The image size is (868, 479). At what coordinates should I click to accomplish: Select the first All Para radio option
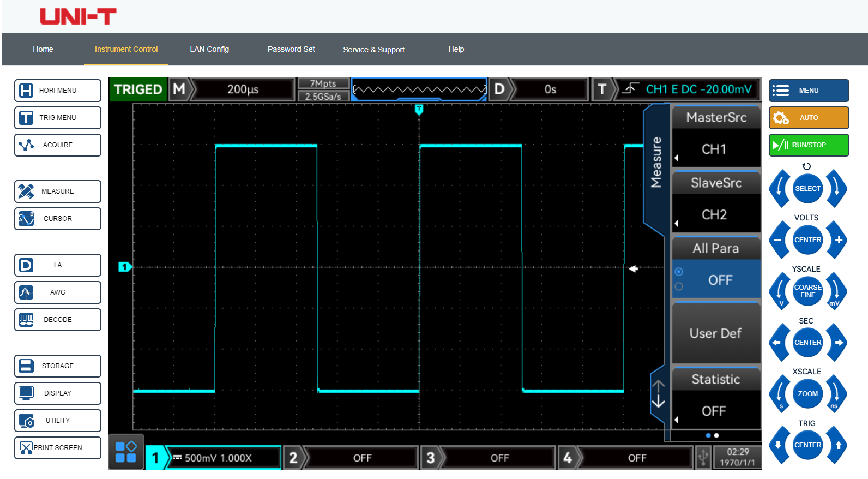click(x=679, y=272)
